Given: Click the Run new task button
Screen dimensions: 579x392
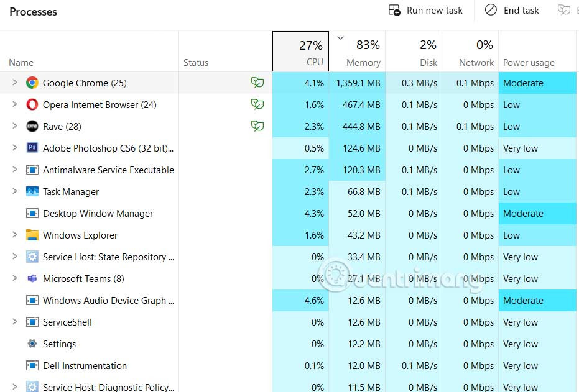Looking at the screenshot, I should point(425,11).
